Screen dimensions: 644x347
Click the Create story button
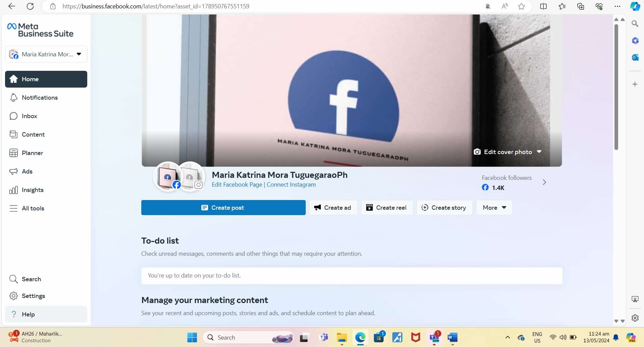[444, 208]
